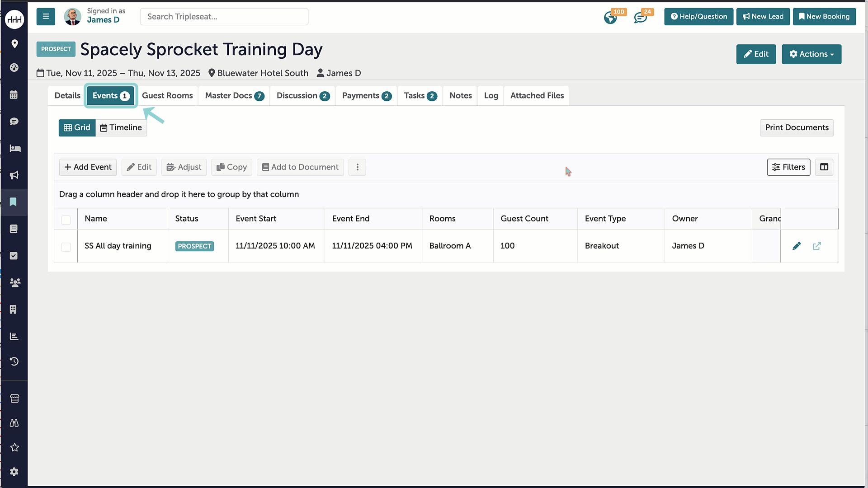Open the Details tab
Viewport: 868px width, 488px height.
67,96
